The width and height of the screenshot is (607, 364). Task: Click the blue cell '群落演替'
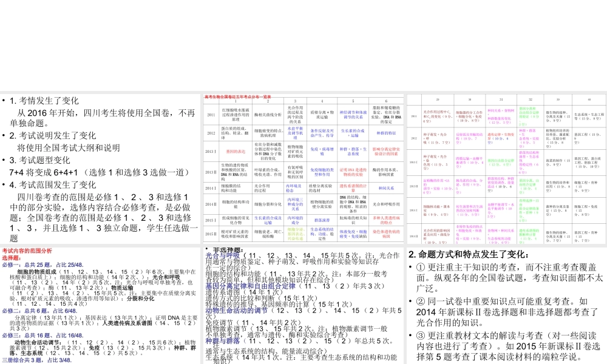pyautogui.click(x=322, y=220)
